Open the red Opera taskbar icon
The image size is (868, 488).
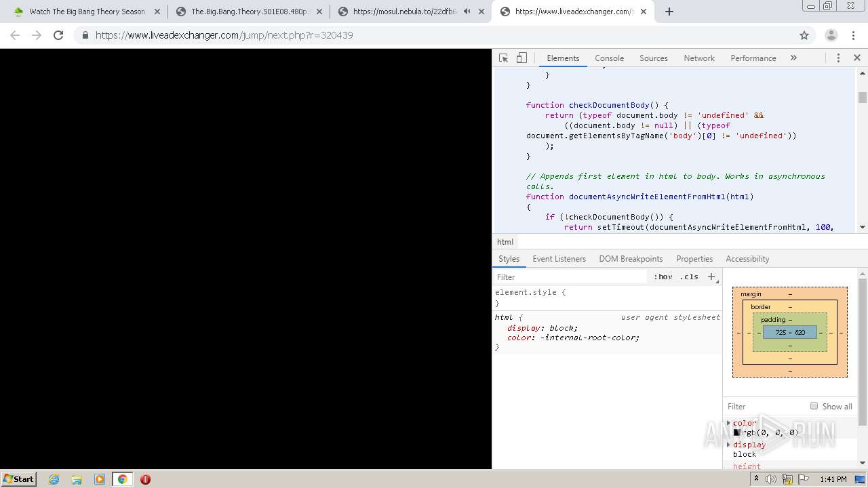[145, 479]
